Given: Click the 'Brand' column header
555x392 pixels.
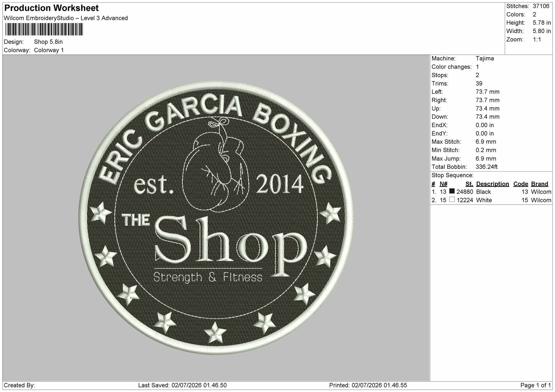Looking at the screenshot, I should click(x=540, y=184).
